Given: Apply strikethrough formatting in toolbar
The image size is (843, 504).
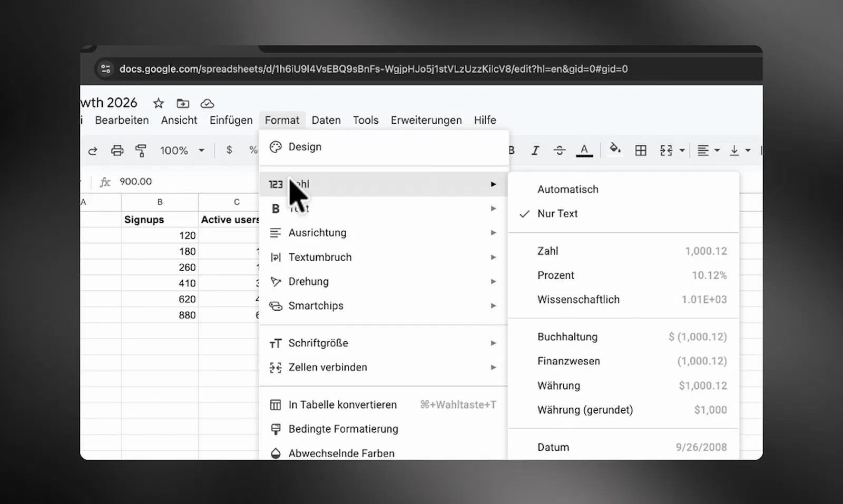Looking at the screenshot, I should coord(560,151).
